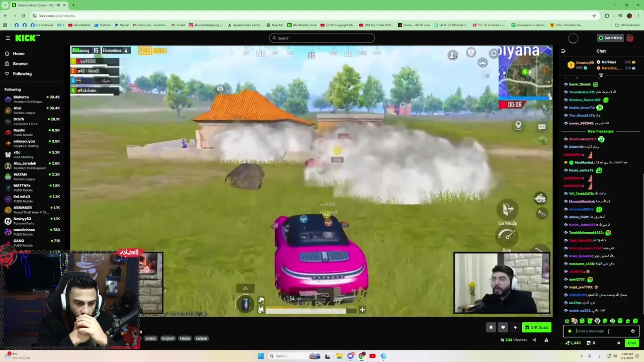
Task: Open Maherco channel from Following list
Action: (x=33, y=99)
